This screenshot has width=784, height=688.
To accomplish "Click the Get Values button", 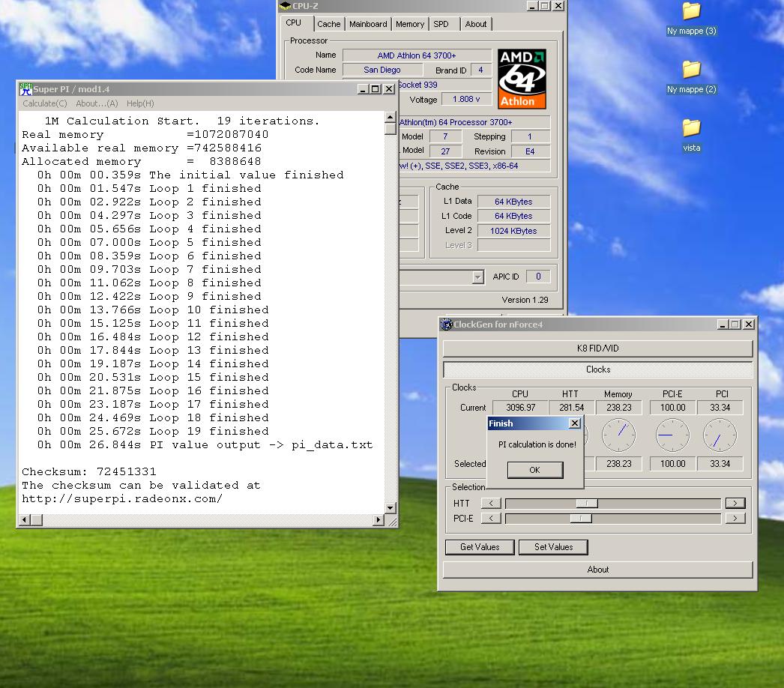I will click(x=480, y=547).
